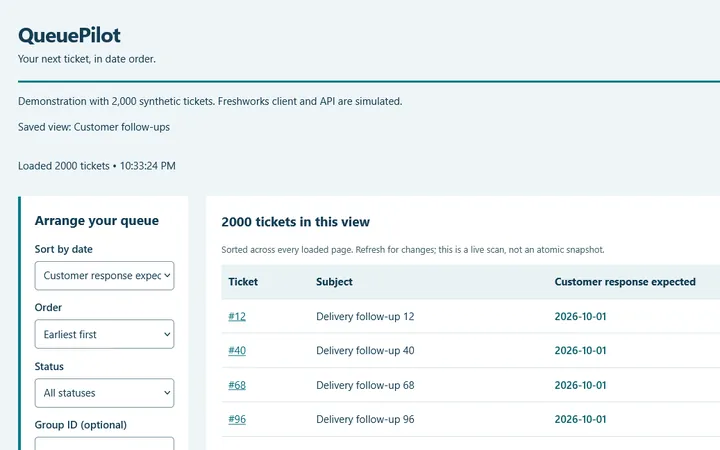Image resolution: width=720 pixels, height=450 pixels.
Task: Open ticket #68 link
Action: [237, 385]
